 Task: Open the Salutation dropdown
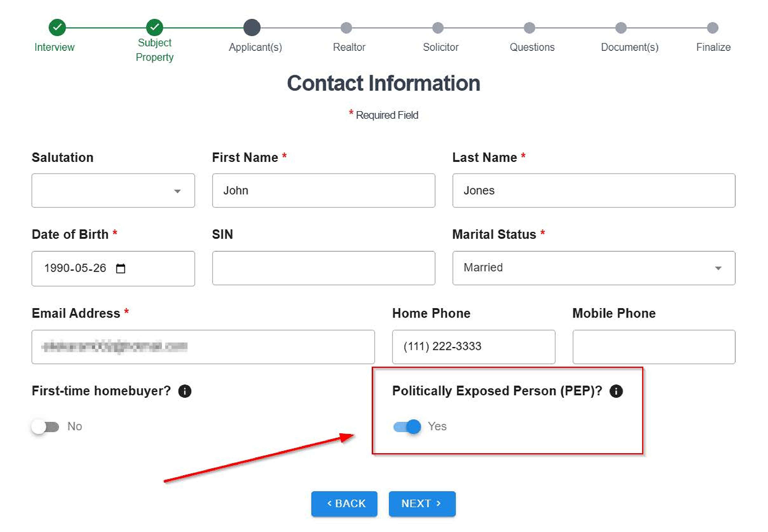[113, 191]
